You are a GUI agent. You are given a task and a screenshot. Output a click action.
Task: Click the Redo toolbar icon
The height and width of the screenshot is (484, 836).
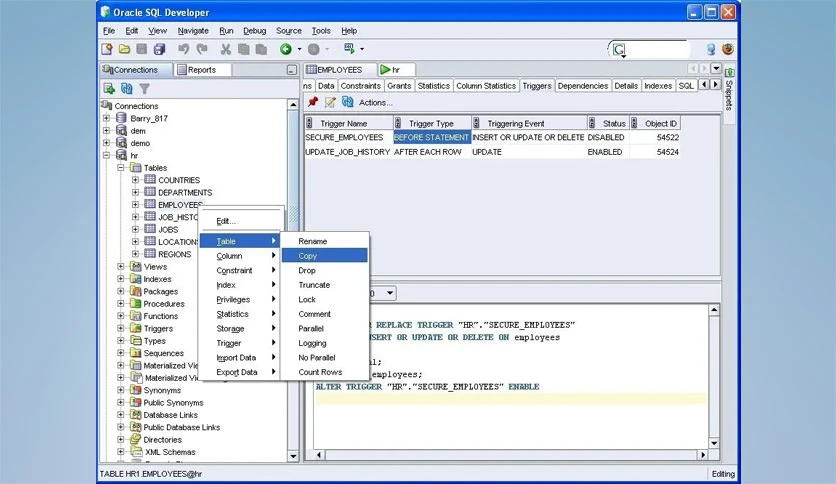202,49
